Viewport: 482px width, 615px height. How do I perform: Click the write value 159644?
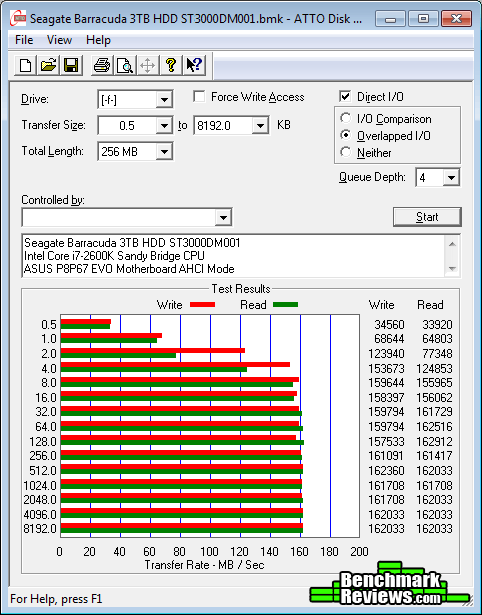386,383
